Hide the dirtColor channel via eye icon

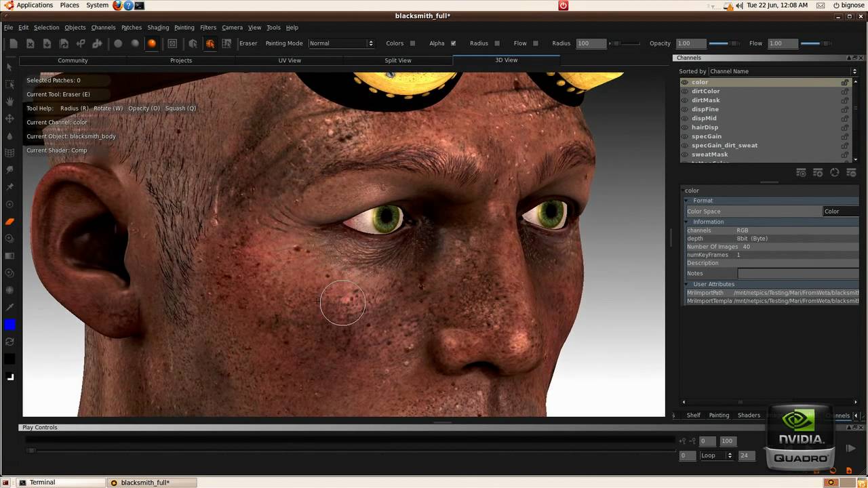[x=684, y=91]
